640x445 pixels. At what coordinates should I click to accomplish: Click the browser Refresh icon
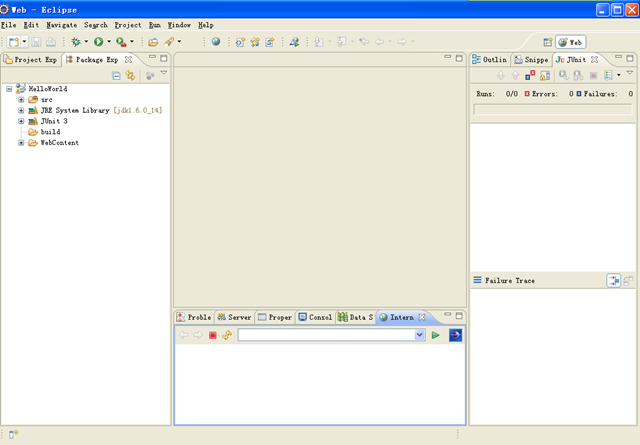tap(227, 335)
